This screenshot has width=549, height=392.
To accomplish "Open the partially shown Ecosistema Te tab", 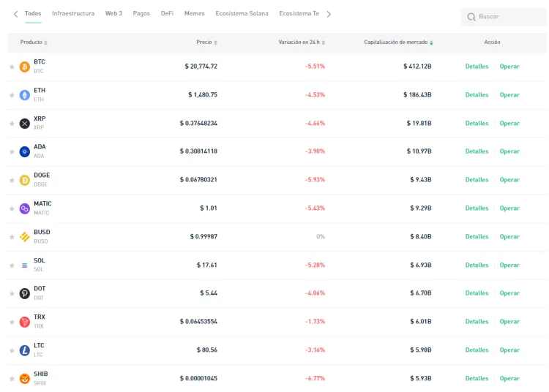I will (299, 14).
